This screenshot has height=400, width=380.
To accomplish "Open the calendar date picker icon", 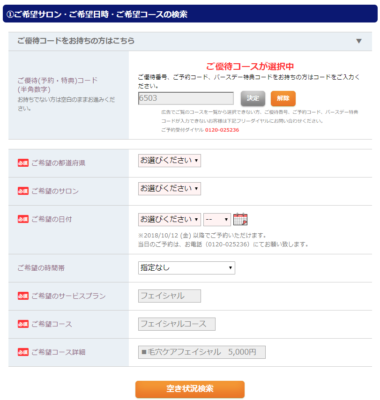I will [x=240, y=219].
